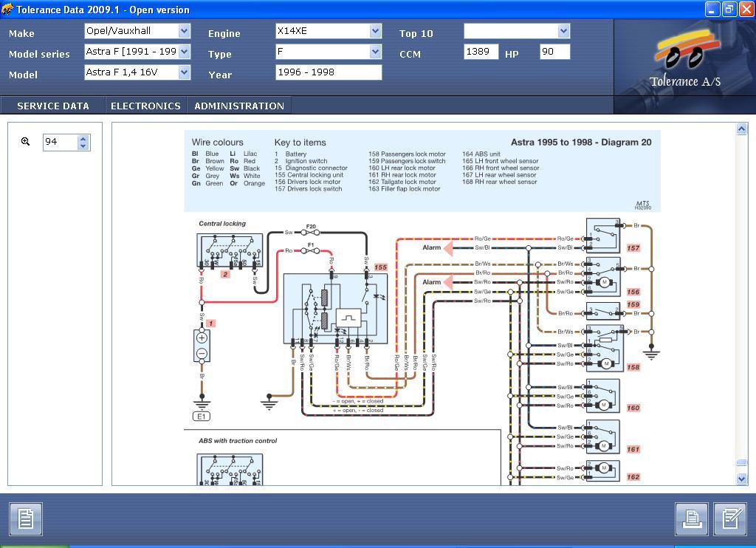Restore down the Tolerance Data window
756x548 pixels.
tap(729, 9)
